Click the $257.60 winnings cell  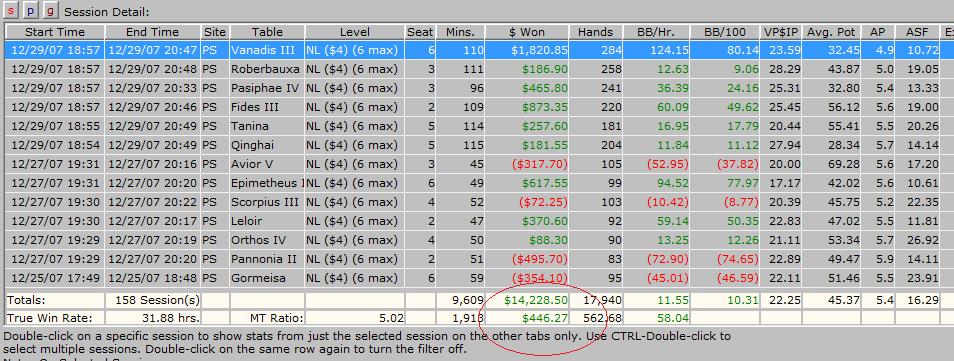[x=527, y=126]
